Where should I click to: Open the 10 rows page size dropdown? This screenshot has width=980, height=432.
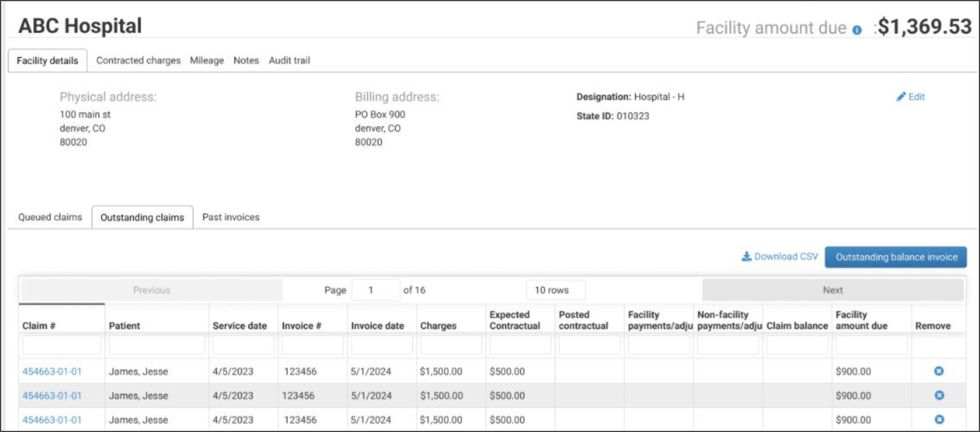click(556, 290)
